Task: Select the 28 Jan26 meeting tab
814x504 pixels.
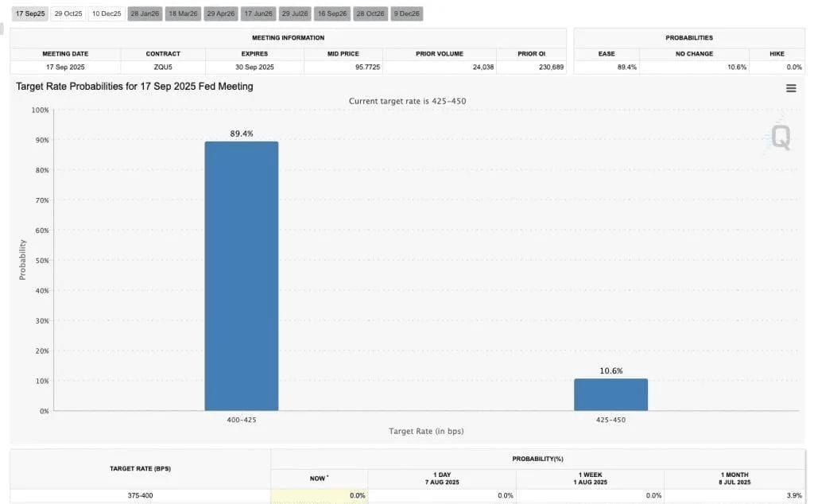Action: (145, 14)
